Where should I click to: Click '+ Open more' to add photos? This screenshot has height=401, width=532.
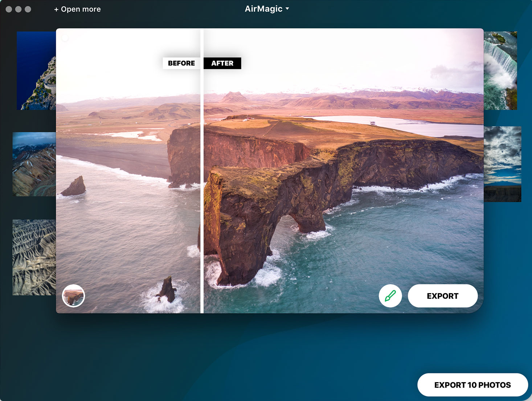pyautogui.click(x=77, y=9)
